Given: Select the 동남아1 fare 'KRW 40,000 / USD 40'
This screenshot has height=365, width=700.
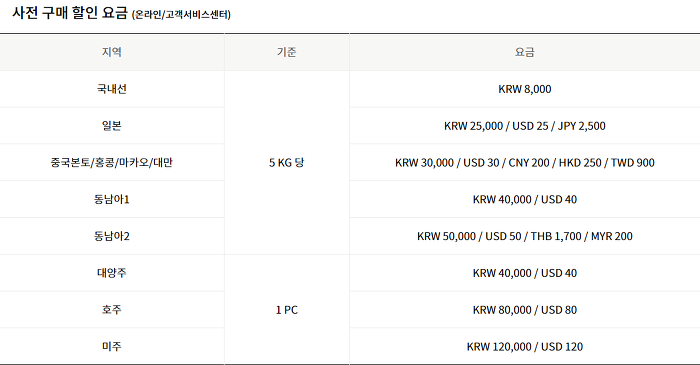Looking at the screenshot, I should point(525,199).
